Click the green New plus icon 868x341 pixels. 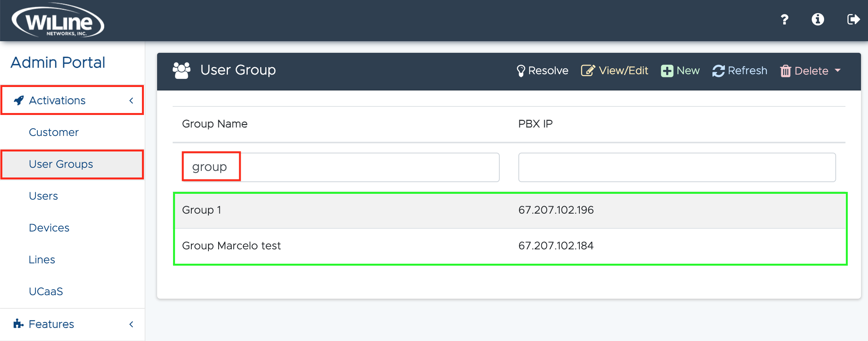tap(667, 71)
